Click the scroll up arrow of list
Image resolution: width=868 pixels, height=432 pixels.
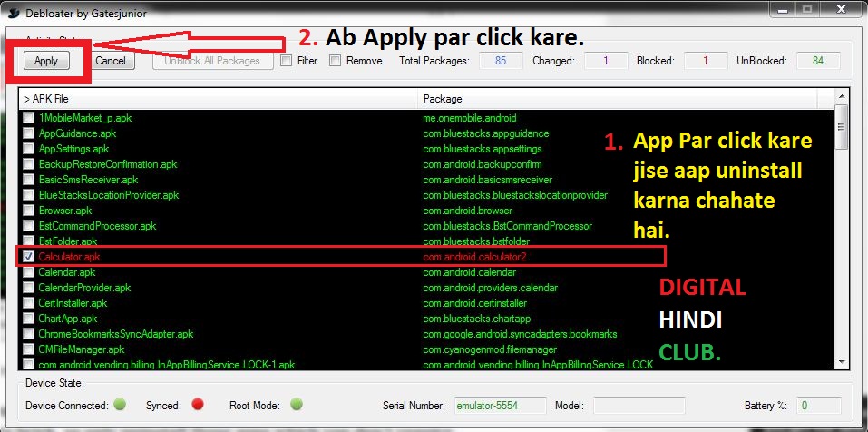842,96
